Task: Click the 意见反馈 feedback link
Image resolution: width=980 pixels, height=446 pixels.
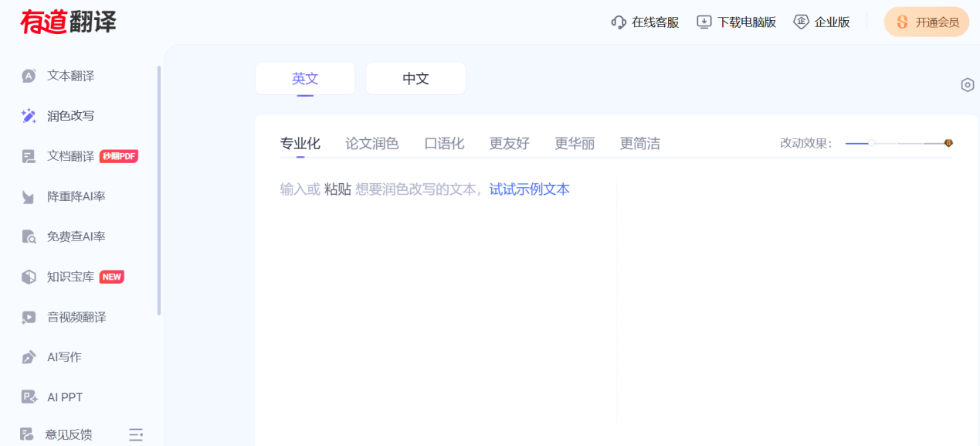Action: (69, 434)
